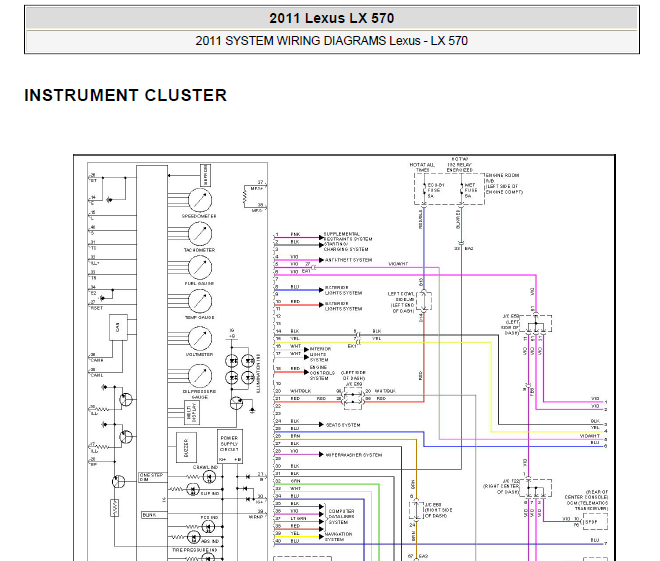Click the INSTRUMENT CLUSTER heading
660x561 pixels.
pos(126,96)
